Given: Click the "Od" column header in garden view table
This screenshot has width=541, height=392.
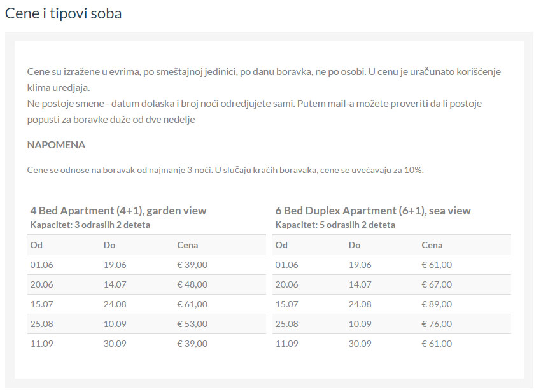Looking at the screenshot, I should (x=36, y=245).
